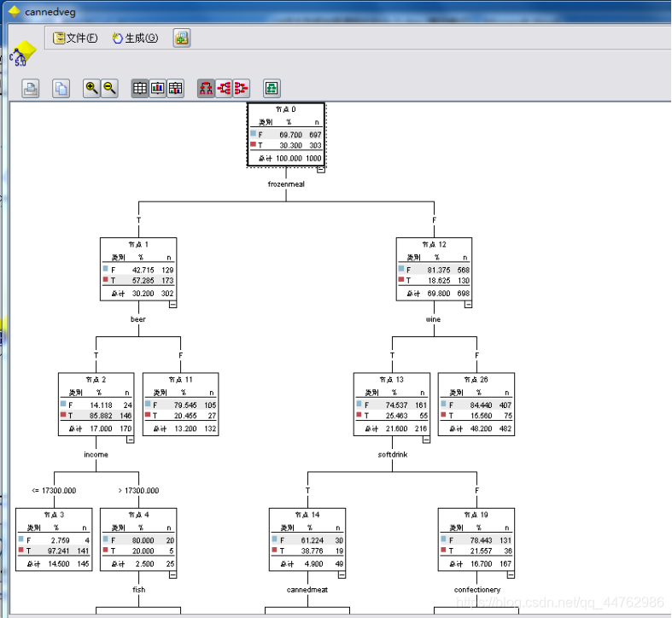Click the add-to-project icon beside 生成
The height and width of the screenshot is (618, 672).
(x=182, y=38)
